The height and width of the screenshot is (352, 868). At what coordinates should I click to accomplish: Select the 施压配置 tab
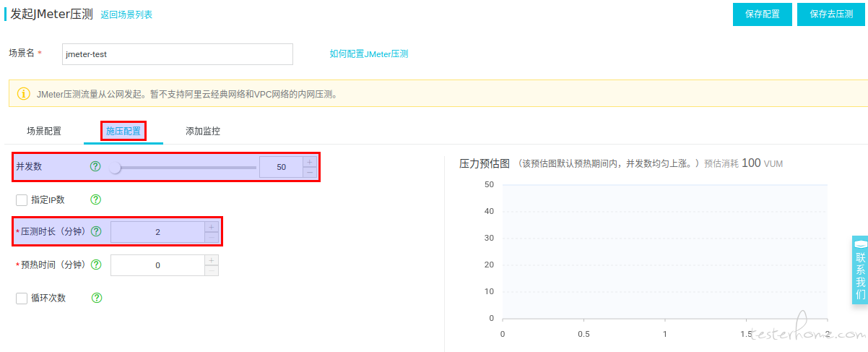tap(123, 131)
